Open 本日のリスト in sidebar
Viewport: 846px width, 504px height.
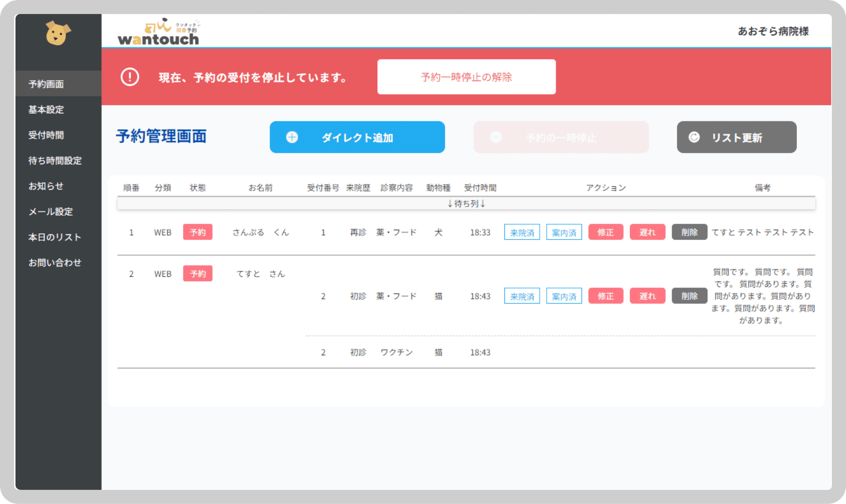tap(55, 237)
